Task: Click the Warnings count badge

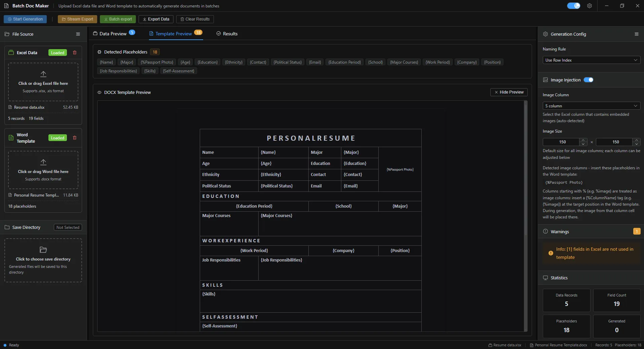Action: click(637, 231)
